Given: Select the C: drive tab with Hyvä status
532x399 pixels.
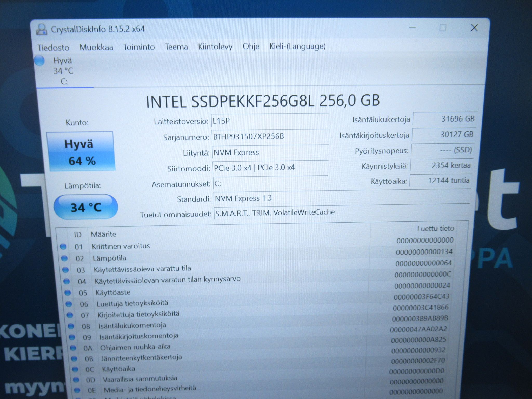Looking at the screenshot, I should point(63,71).
